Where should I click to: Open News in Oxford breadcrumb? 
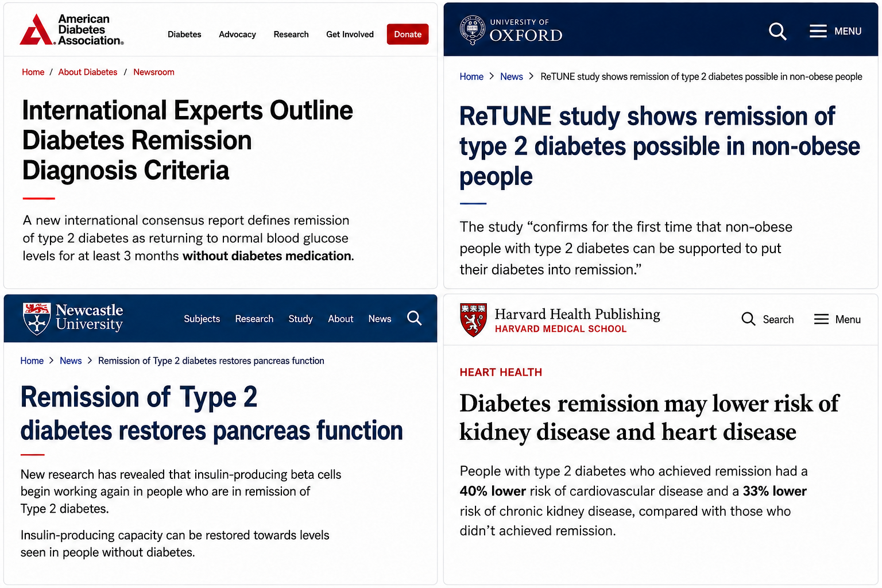tap(512, 77)
